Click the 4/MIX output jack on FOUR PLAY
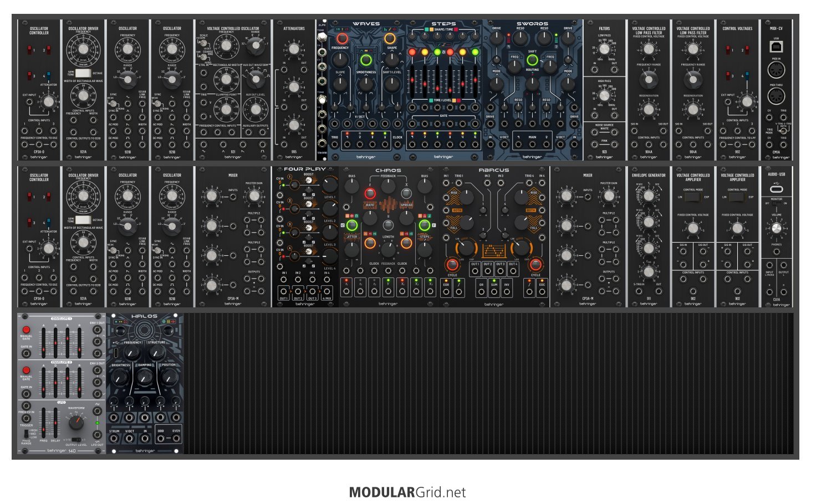 327,291
